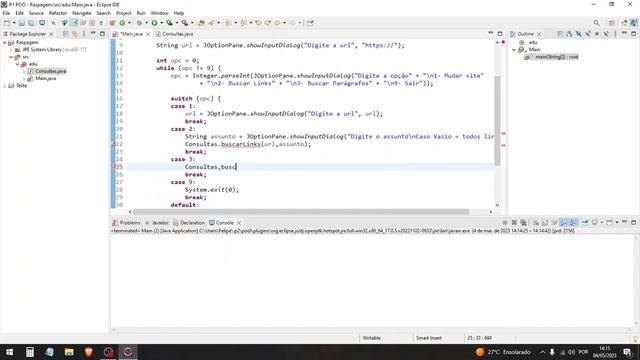This screenshot has width=640, height=360.
Task: Click the Coverage run toolbar icon
Action: pos(169,23)
